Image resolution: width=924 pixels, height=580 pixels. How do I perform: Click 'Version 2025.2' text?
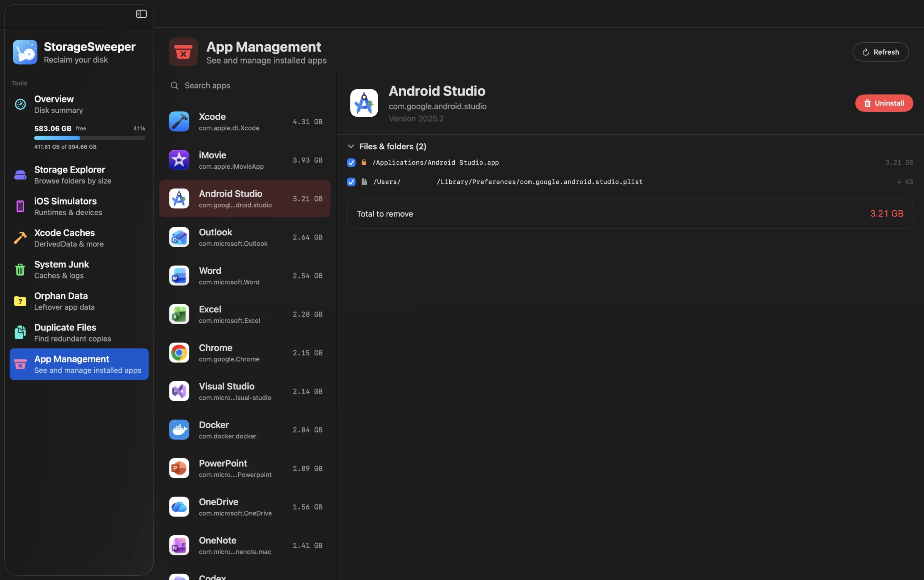point(416,119)
